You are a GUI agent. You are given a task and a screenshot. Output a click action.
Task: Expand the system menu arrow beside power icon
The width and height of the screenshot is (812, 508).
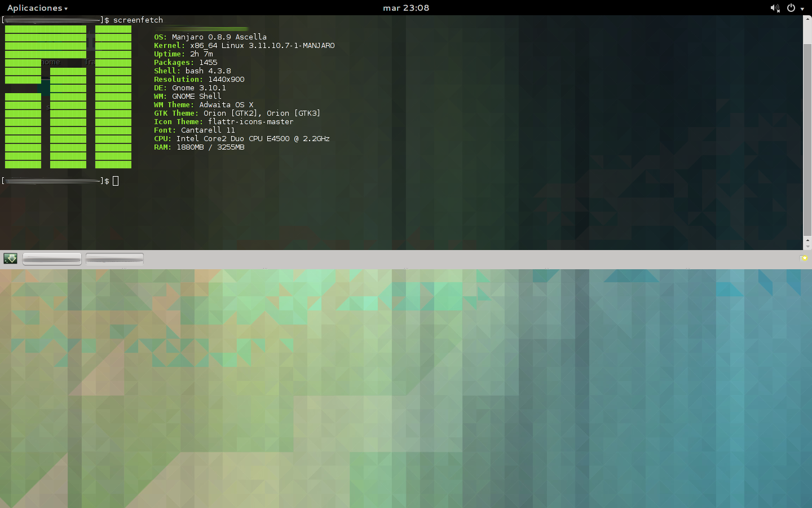tap(802, 8)
